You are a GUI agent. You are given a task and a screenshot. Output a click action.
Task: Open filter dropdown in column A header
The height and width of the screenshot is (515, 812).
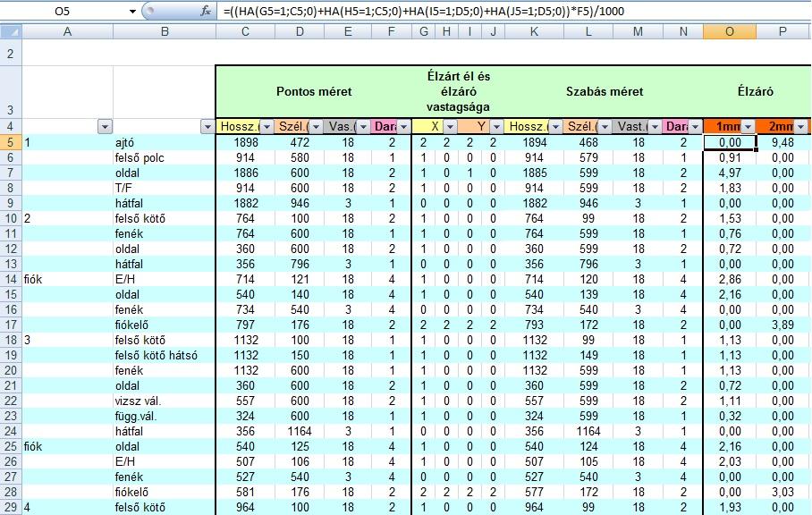point(105,127)
